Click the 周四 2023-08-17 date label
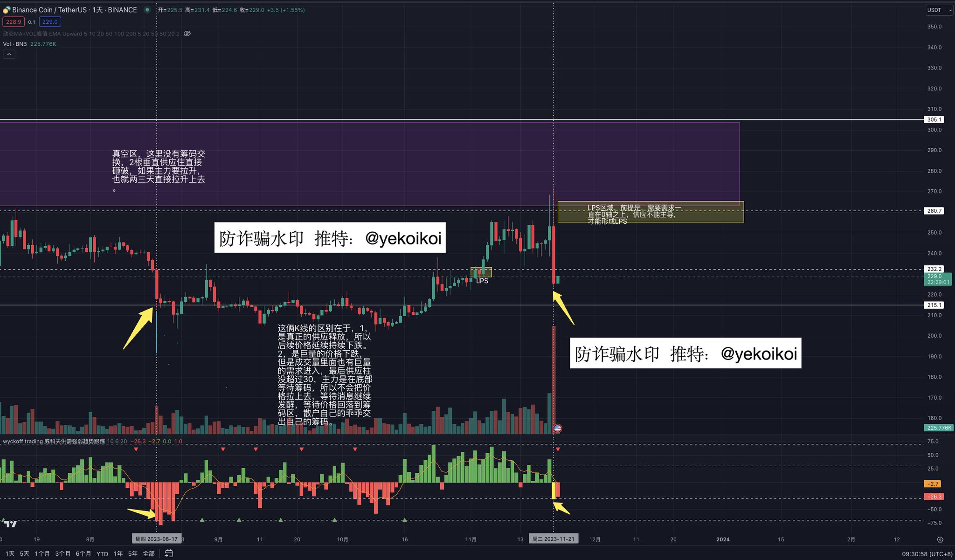Viewport: 955px width, 560px height. pyautogui.click(x=156, y=539)
